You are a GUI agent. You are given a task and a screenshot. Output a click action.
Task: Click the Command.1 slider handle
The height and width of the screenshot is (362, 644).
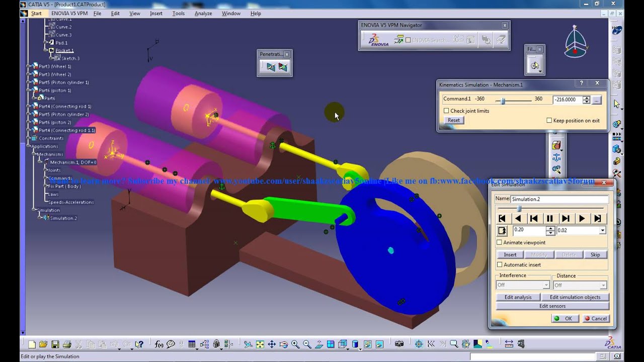(x=503, y=101)
